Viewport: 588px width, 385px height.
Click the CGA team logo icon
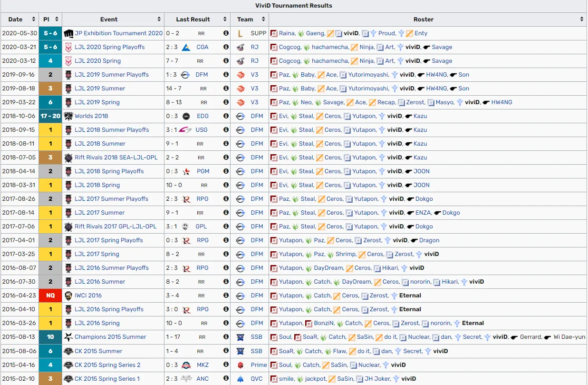[x=186, y=47]
